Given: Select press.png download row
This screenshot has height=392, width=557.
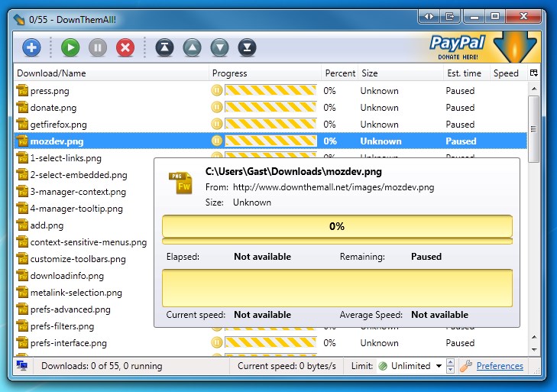Looking at the screenshot, I should coord(270,91).
